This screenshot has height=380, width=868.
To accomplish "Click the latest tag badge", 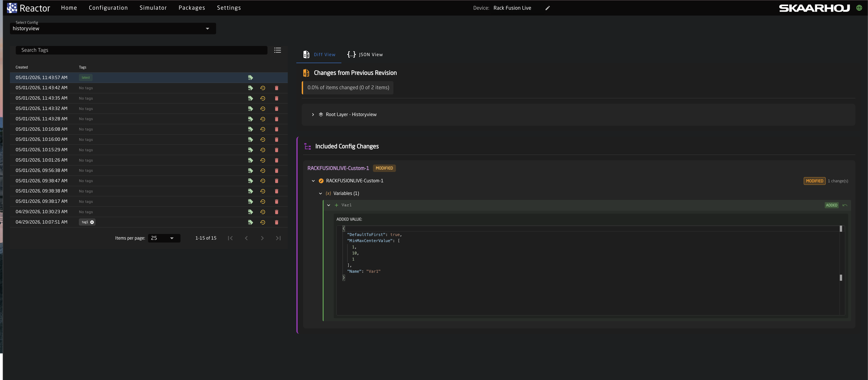I will click(86, 78).
